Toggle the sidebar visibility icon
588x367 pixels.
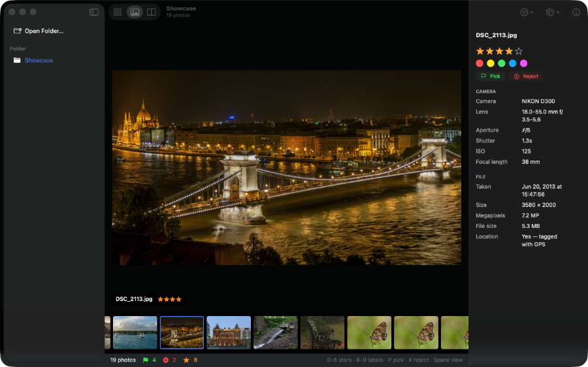[94, 12]
